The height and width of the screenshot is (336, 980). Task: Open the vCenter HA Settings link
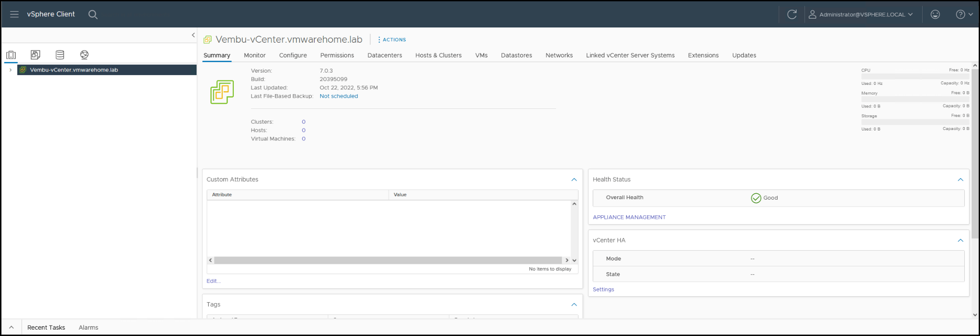(603, 289)
